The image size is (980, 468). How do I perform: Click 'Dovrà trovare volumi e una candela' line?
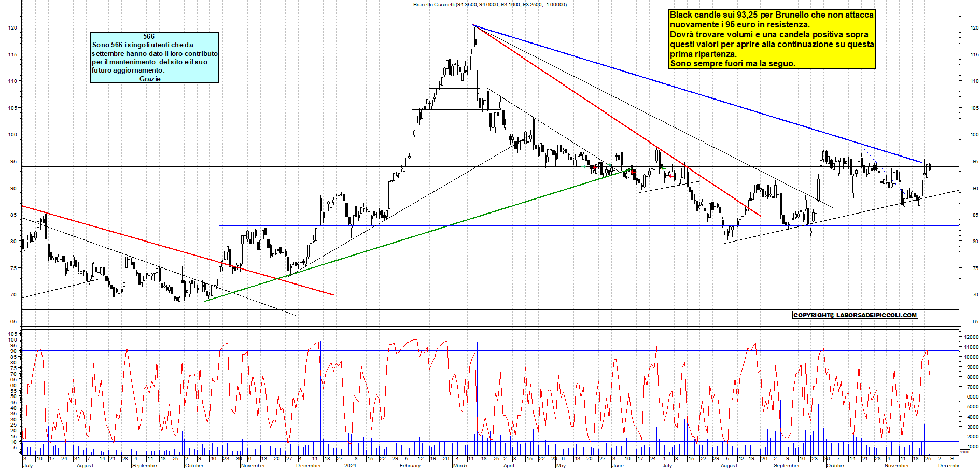point(769,35)
